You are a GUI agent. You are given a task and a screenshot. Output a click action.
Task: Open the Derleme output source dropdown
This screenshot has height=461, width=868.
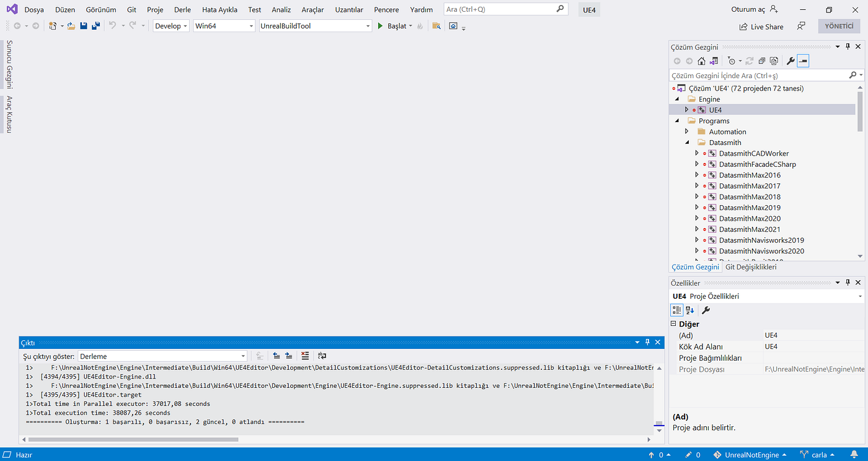click(162, 356)
